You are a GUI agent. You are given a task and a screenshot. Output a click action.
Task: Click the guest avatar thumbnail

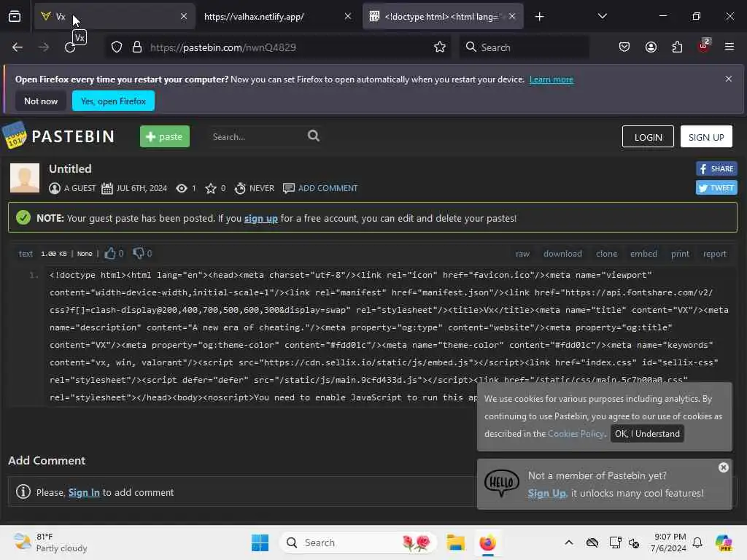click(25, 178)
